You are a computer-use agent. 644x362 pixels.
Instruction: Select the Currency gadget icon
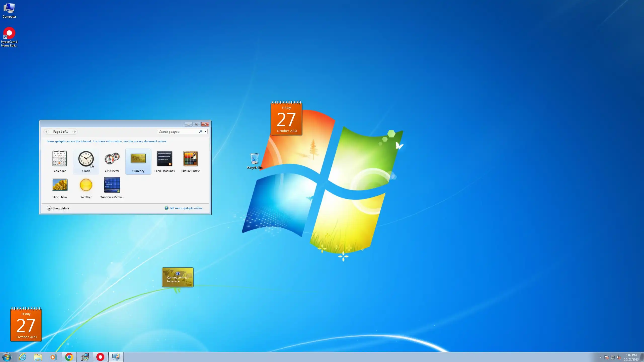pos(138,159)
